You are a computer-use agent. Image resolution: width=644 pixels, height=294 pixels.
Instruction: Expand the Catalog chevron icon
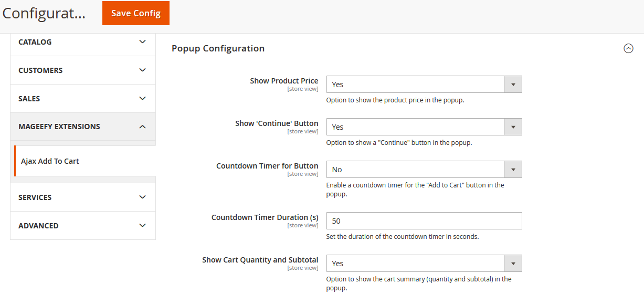coord(142,42)
